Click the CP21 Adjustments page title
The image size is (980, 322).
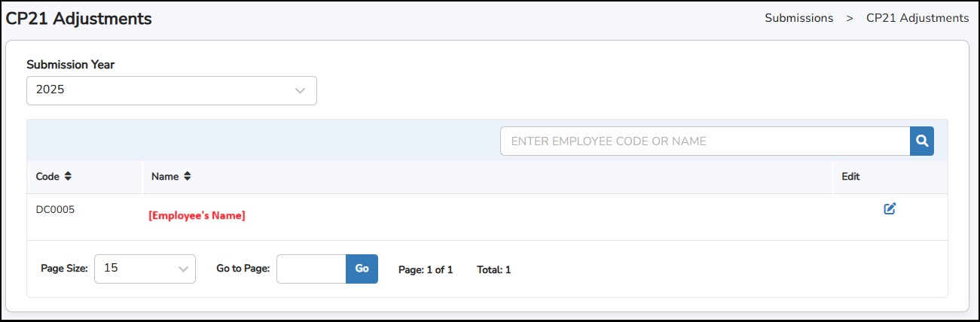(x=79, y=19)
